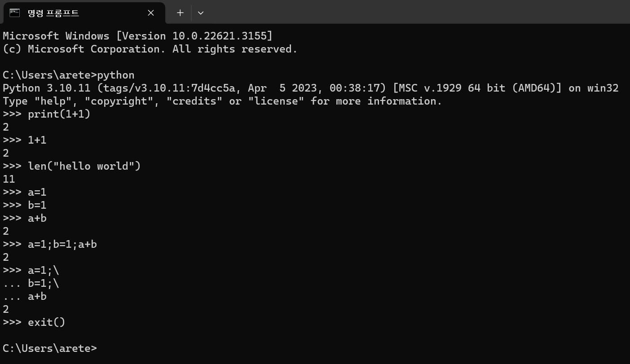The height and width of the screenshot is (364, 630).
Task: Click the final C:\Users\arete> prompt line
Action: pyautogui.click(x=50, y=348)
